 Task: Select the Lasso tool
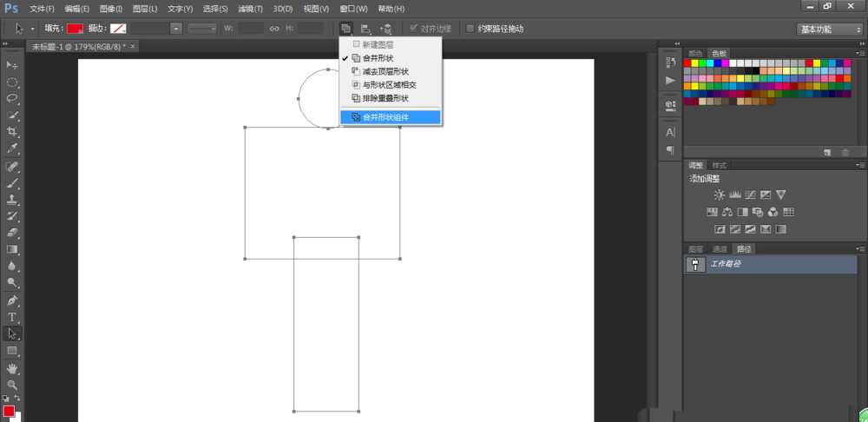click(13, 99)
